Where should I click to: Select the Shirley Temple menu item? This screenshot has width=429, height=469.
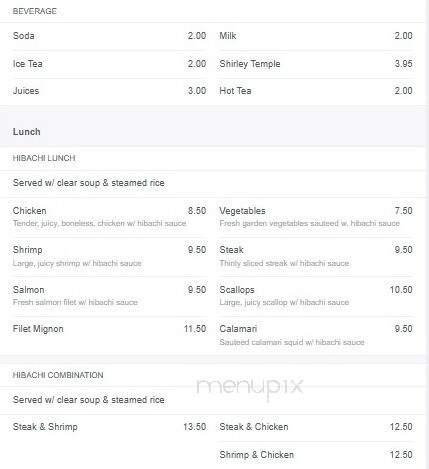(316, 64)
